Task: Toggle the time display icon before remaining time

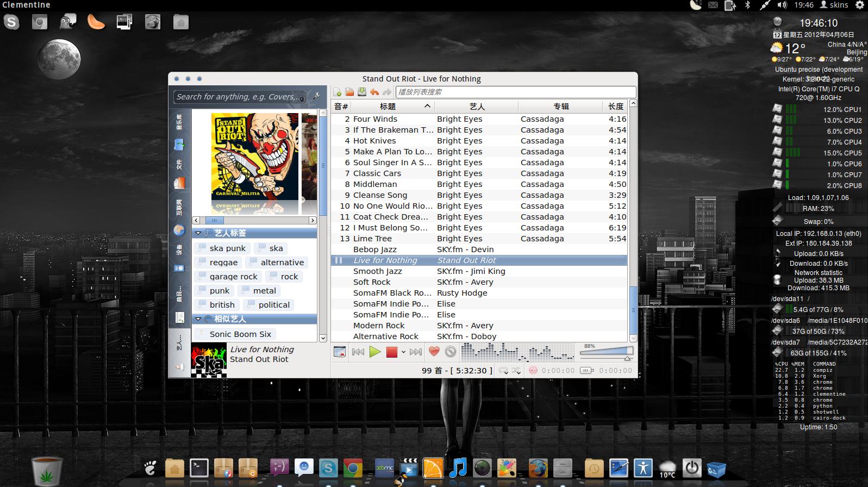Action: (x=586, y=370)
